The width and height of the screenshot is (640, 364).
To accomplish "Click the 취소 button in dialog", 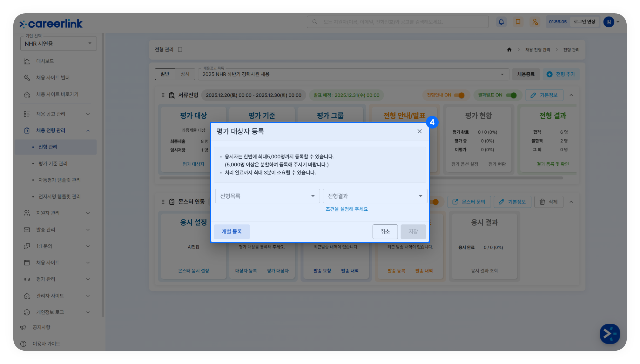I will point(385,232).
